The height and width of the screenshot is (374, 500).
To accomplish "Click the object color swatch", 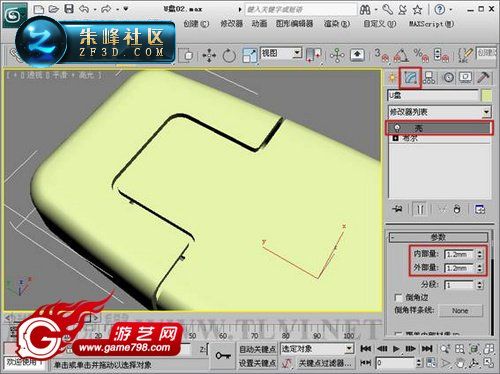I will (487, 96).
